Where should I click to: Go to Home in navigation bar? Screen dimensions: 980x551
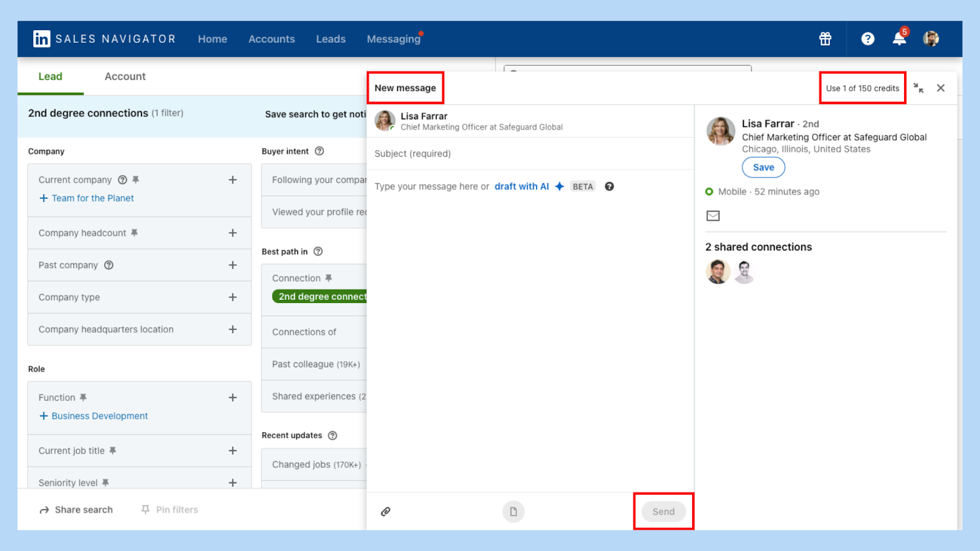[213, 39]
